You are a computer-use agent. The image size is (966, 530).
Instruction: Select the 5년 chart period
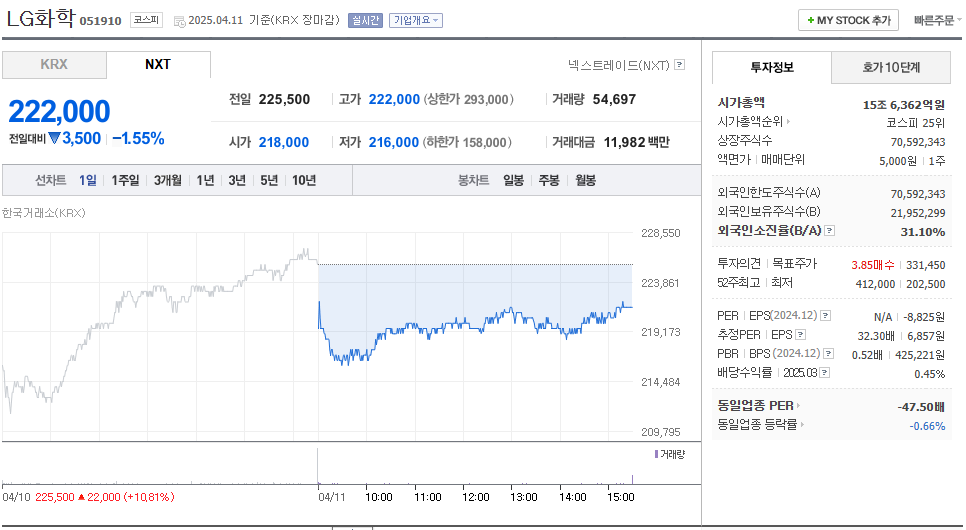(x=269, y=181)
